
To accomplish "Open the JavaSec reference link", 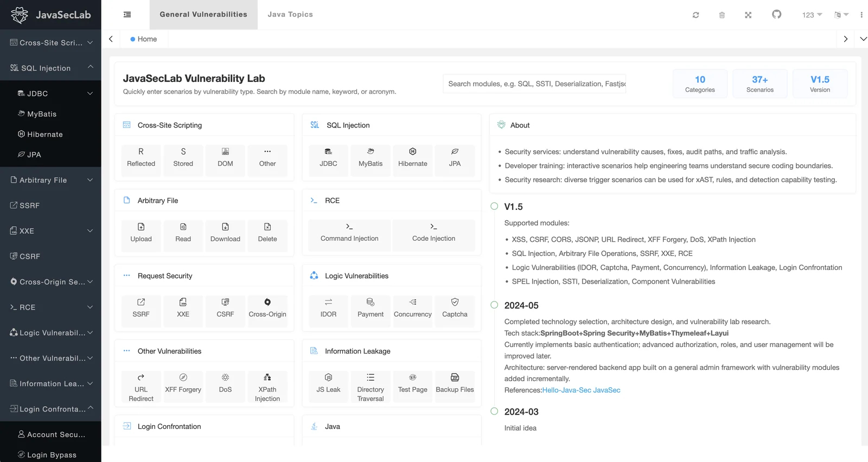I will tap(607, 390).
